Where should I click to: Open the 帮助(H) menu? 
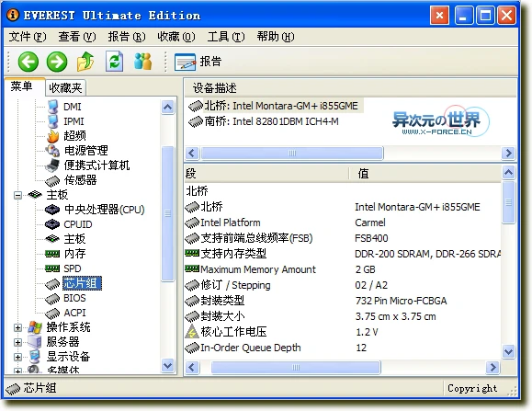[276, 36]
